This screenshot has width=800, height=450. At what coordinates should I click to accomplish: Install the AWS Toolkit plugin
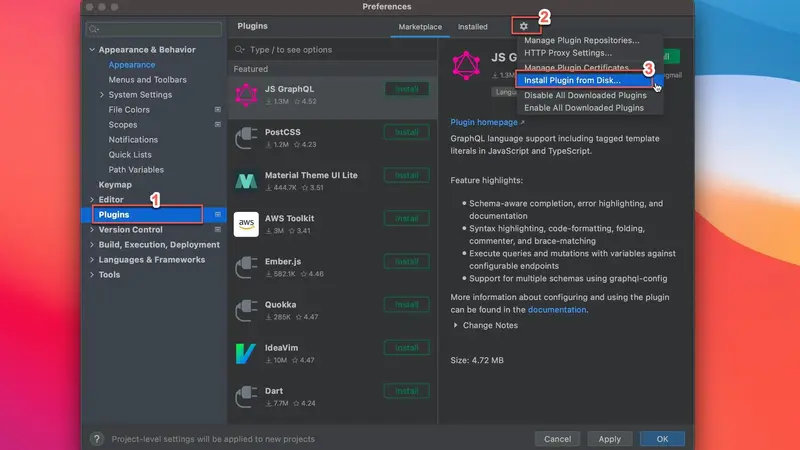(x=407, y=218)
